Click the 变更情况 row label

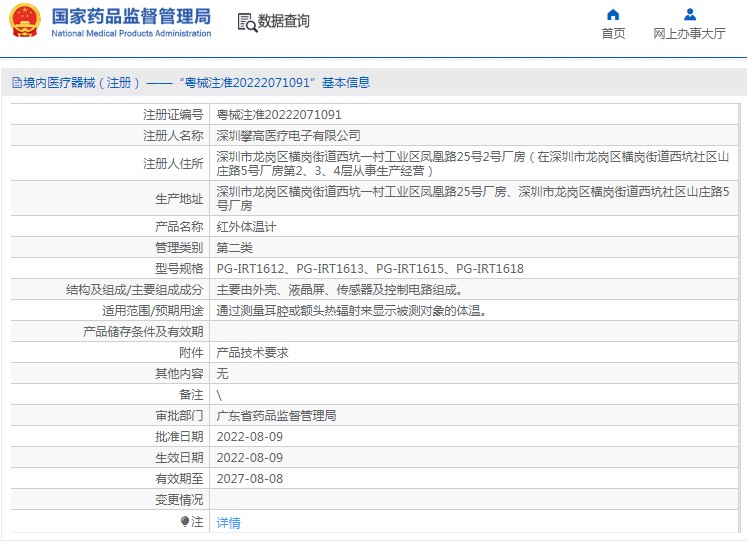(x=179, y=499)
